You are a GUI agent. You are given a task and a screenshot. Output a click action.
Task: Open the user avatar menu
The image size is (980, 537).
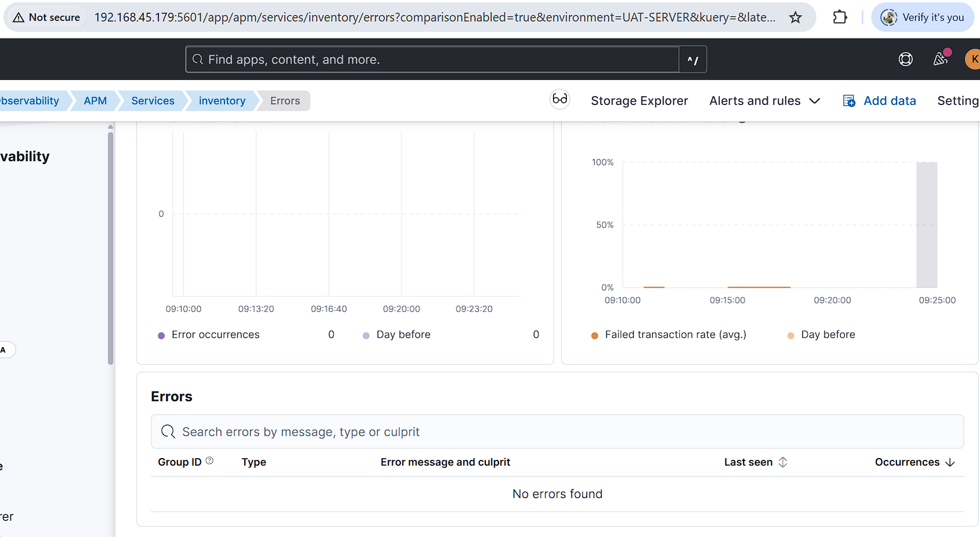(x=973, y=59)
